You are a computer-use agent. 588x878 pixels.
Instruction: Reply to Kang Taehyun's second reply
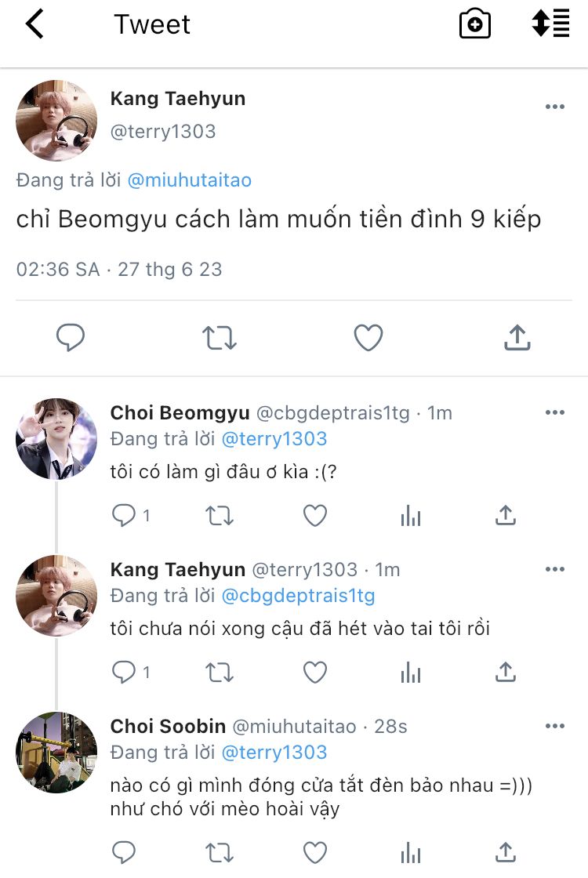pos(124,672)
